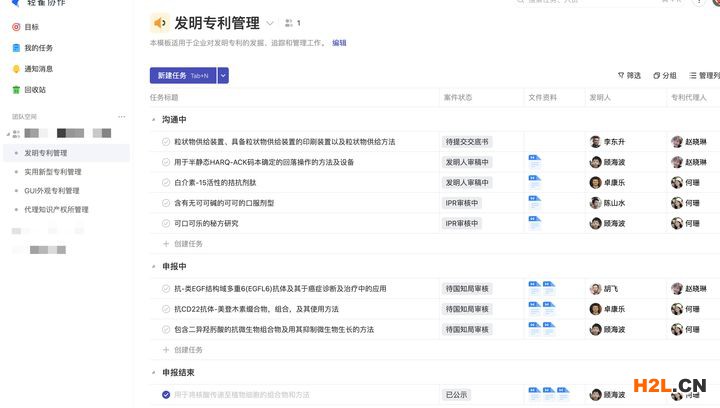720x408 pixels.
Task: Open file attachment for HARQ-ACK task
Action: point(534,162)
